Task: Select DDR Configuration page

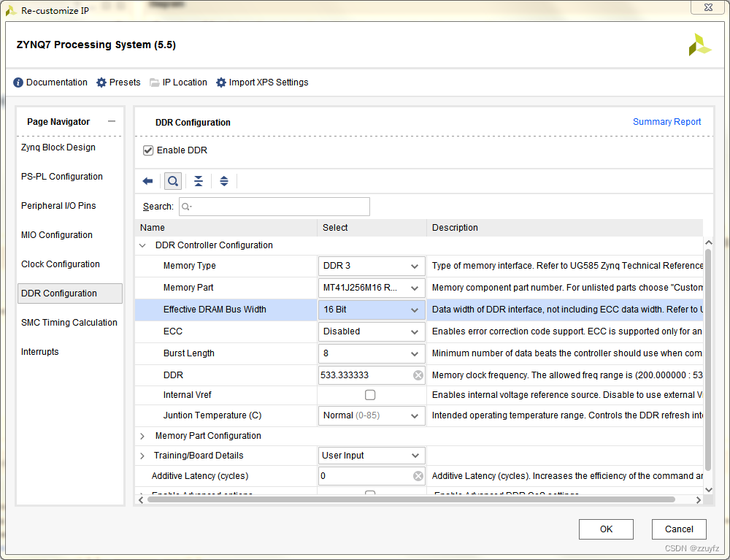Action: coord(70,294)
